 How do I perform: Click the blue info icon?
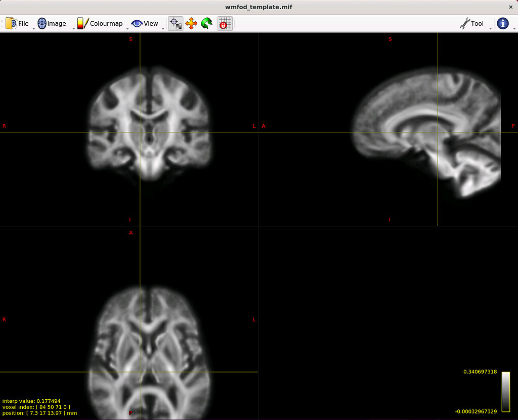(x=502, y=23)
